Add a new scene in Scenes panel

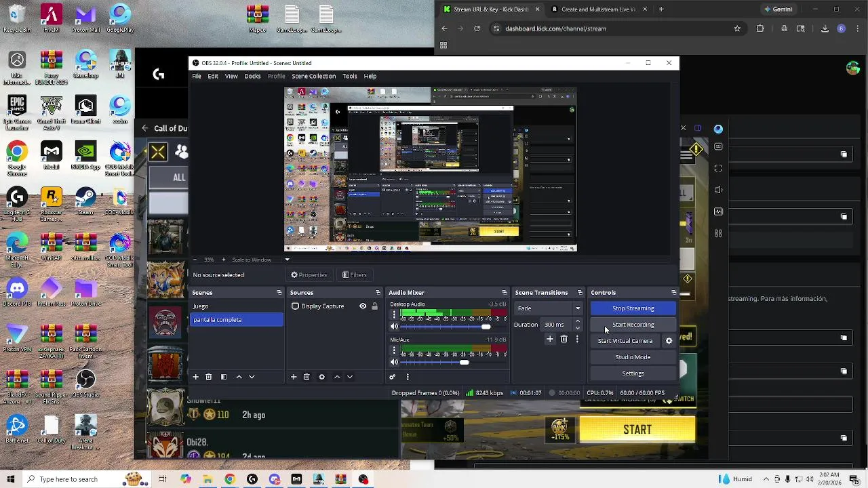tap(195, 377)
